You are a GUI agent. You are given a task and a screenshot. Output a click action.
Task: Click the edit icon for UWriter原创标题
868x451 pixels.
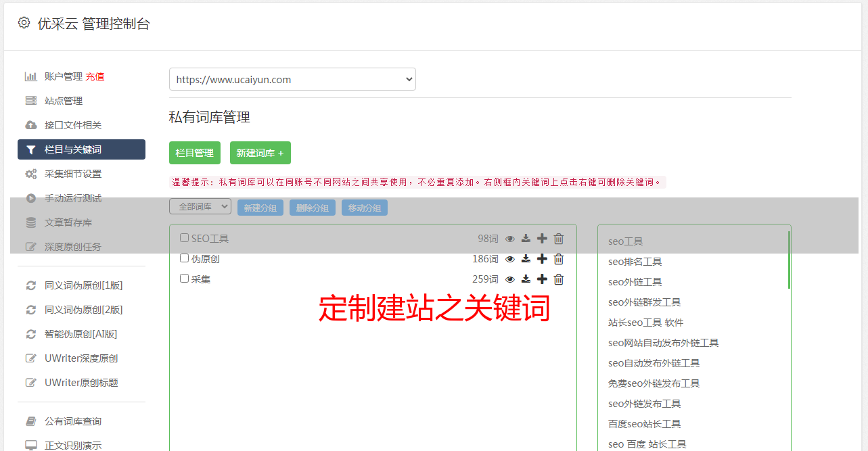point(31,383)
